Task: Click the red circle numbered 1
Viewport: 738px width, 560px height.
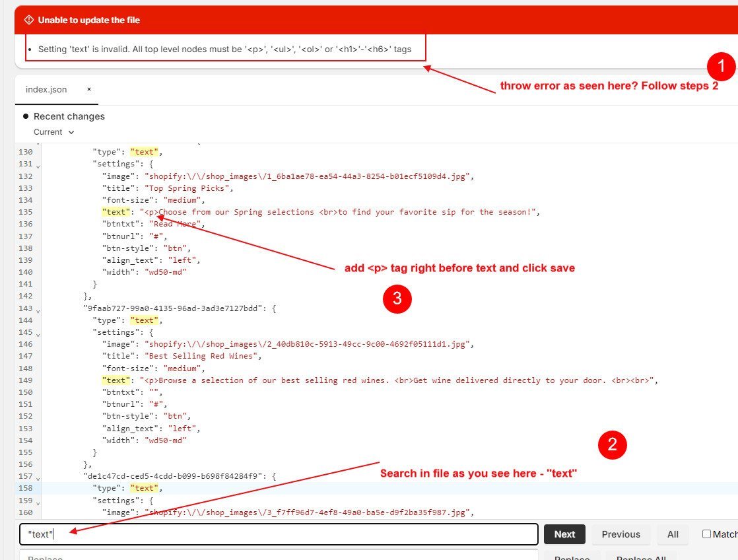Action: pos(720,66)
